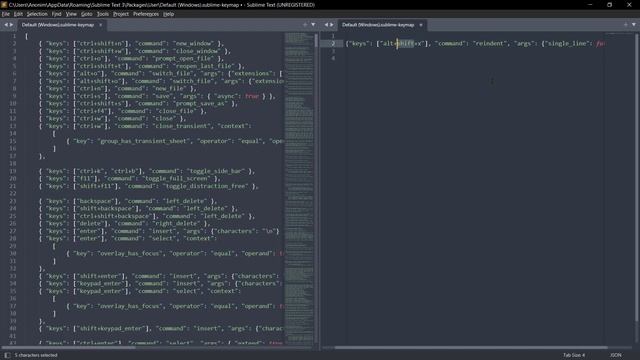Image resolution: width=640 pixels, height=360 pixels.
Task: Click "5 characters selected" status text
Action: 36,355
